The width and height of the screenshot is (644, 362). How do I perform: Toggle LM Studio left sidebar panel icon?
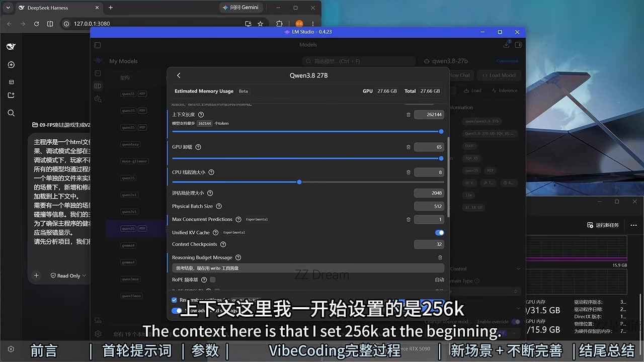[x=98, y=45]
